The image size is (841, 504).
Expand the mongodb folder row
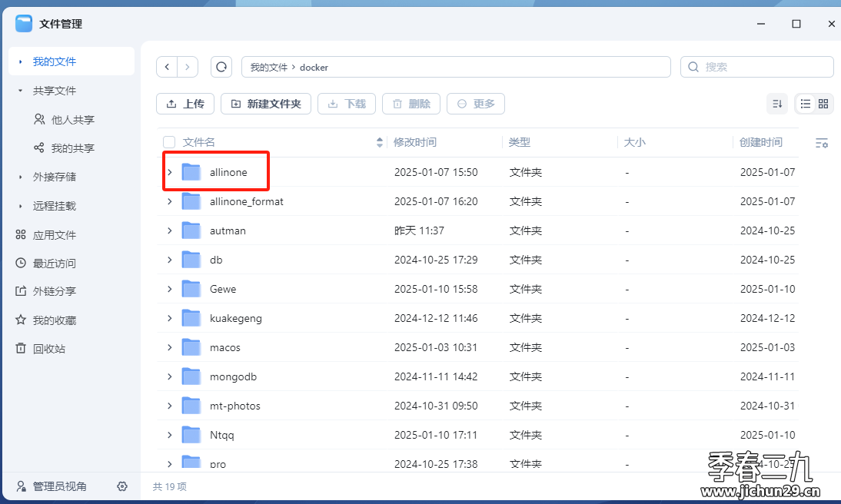(169, 377)
